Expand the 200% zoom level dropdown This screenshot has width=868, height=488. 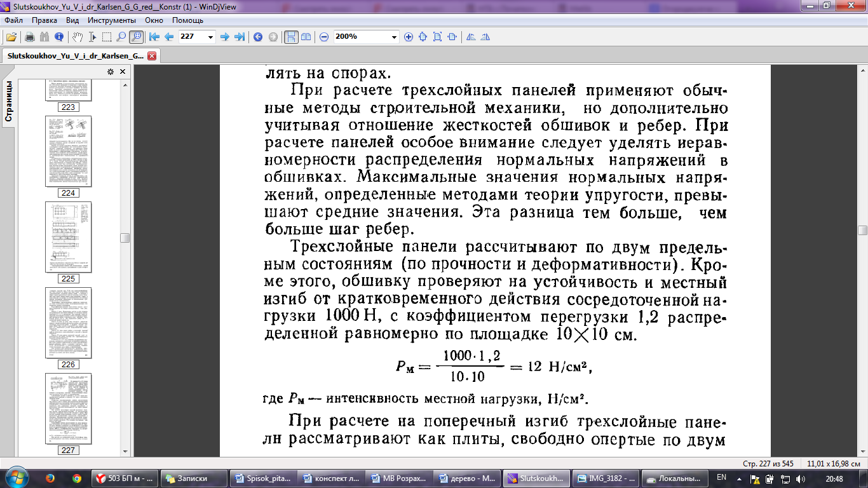(x=394, y=37)
